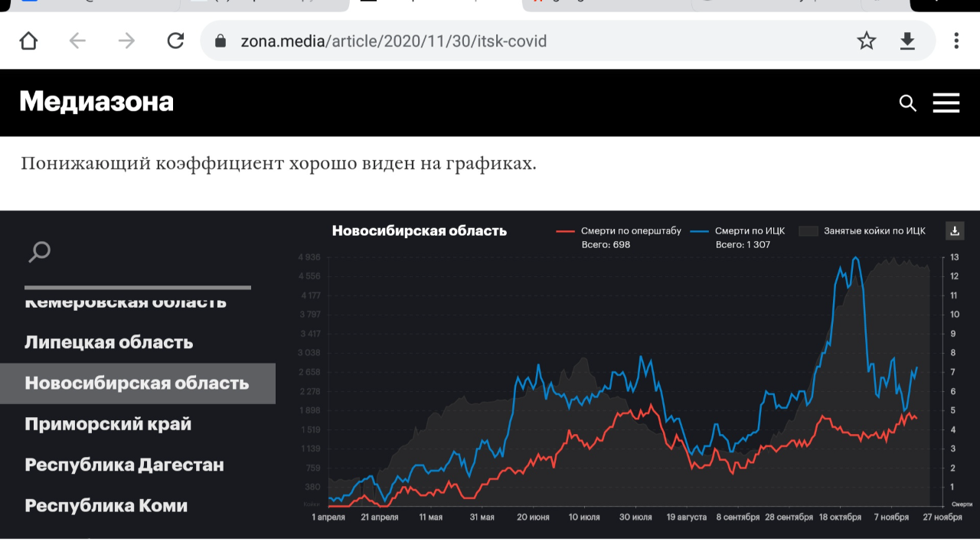980x558 pixels.
Task: Toggle Занятые койки по ИЦК series
Action: point(863,231)
